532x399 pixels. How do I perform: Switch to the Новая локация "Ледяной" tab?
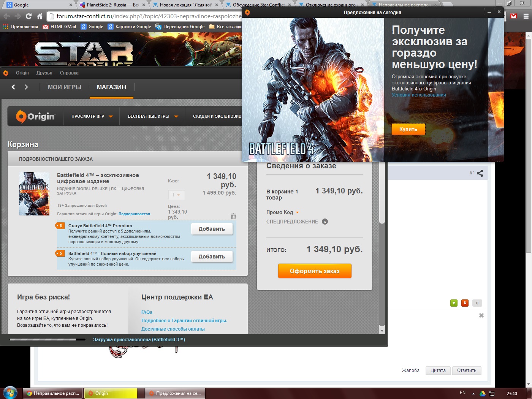185,5
